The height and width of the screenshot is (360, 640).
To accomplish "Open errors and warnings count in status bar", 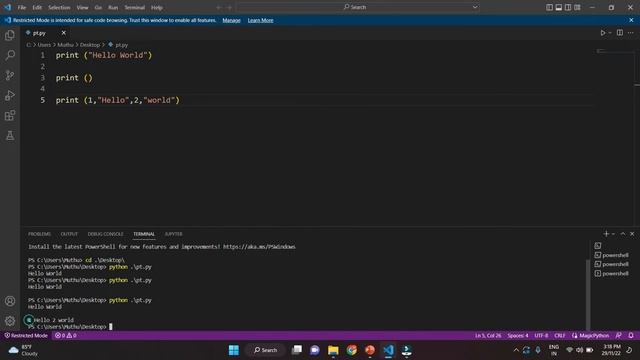I will 66,336.
